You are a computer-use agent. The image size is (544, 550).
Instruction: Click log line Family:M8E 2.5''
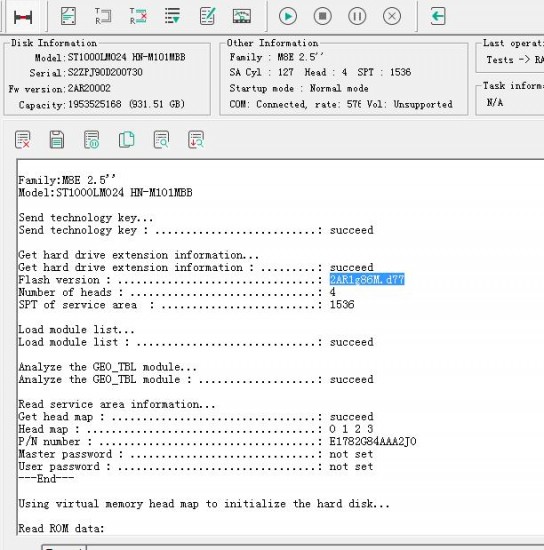(67, 180)
